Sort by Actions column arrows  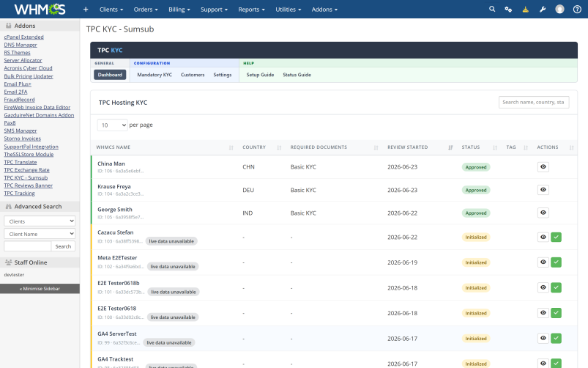[x=571, y=147]
